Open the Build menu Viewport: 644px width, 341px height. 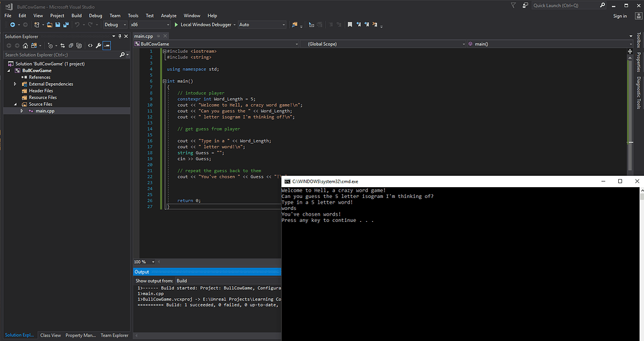point(76,15)
